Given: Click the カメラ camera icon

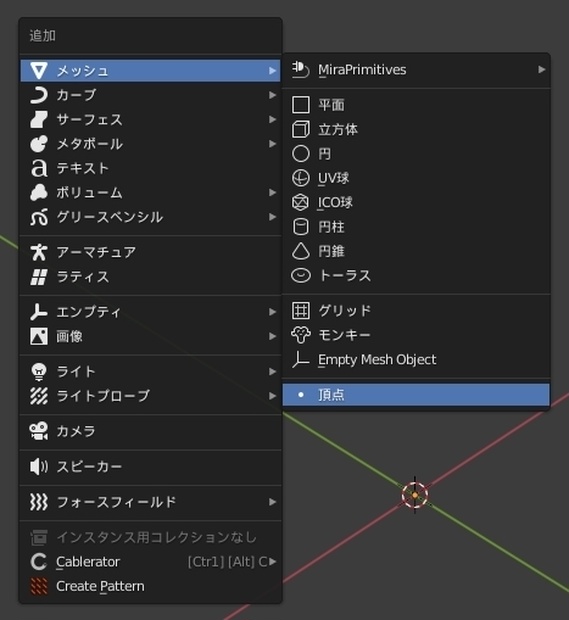Looking at the screenshot, I should 39,431.
